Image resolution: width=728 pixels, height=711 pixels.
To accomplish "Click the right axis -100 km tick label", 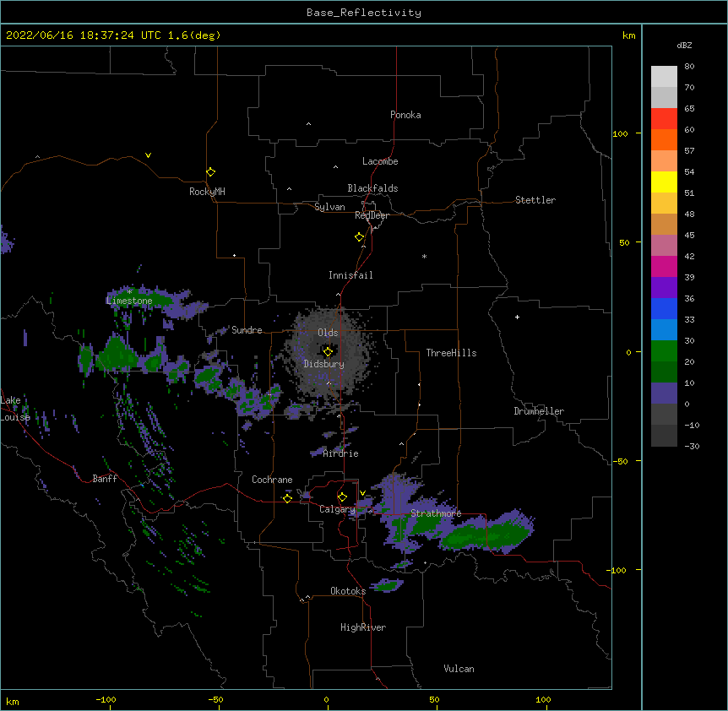I will click(617, 570).
